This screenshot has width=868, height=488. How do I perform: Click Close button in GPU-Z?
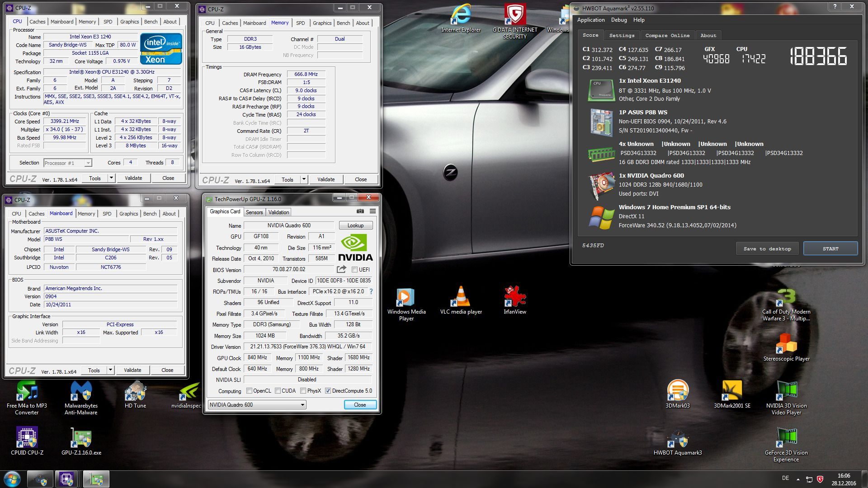(360, 405)
